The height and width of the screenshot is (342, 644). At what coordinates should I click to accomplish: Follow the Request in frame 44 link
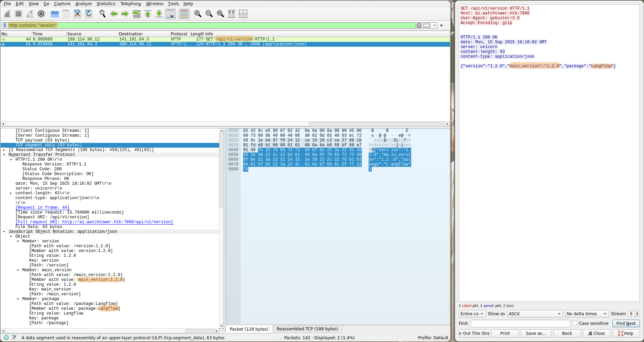coord(42,207)
